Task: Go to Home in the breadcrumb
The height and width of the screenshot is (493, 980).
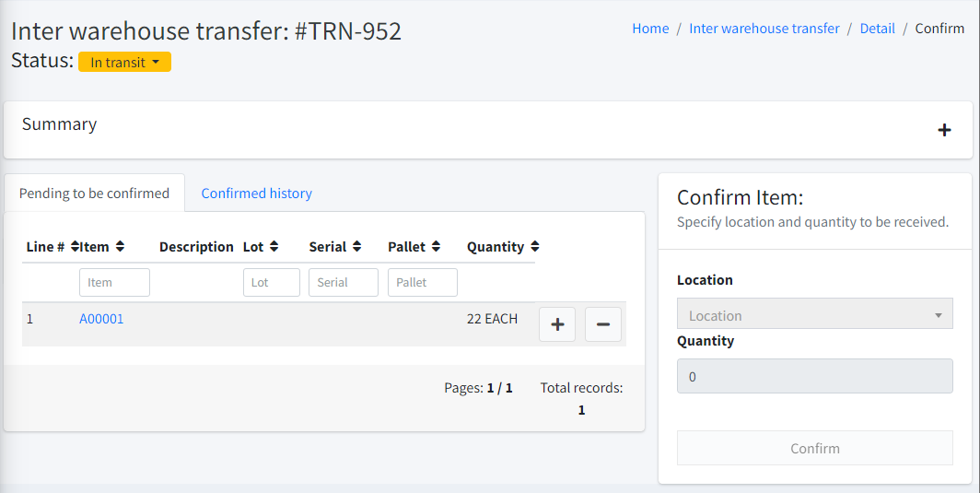Action: click(x=650, y=29)
